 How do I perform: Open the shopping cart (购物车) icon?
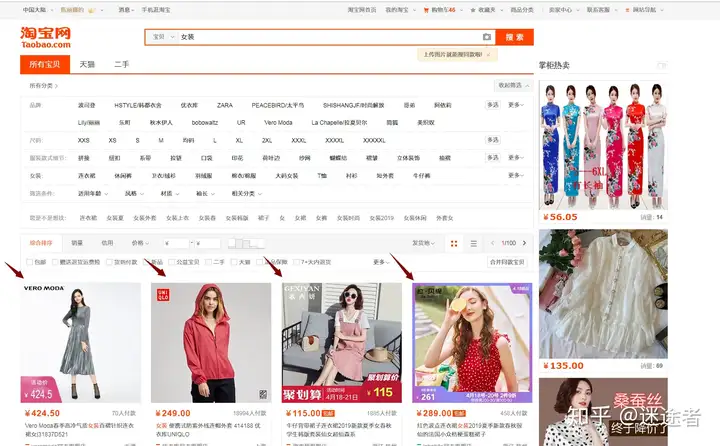(x=426, y=10)
